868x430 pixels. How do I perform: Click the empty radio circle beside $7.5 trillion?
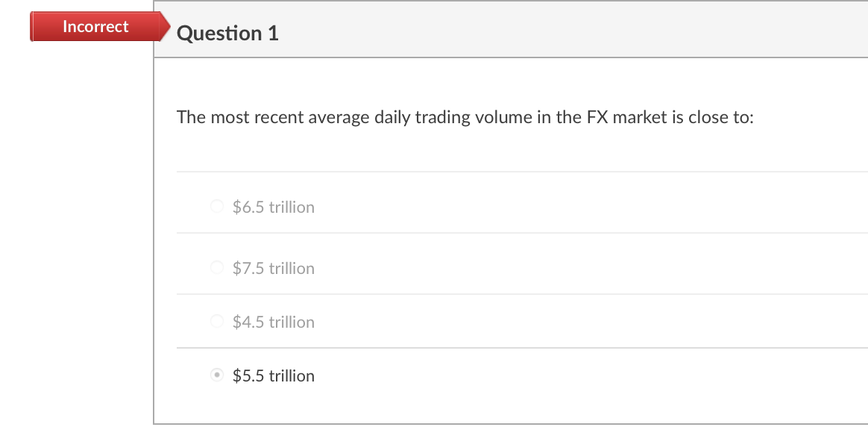pos(216,267)
